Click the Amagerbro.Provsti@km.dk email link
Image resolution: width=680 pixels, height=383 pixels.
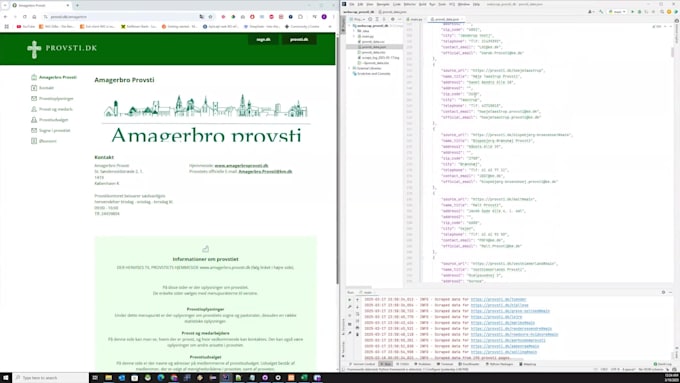click(265, 171)
